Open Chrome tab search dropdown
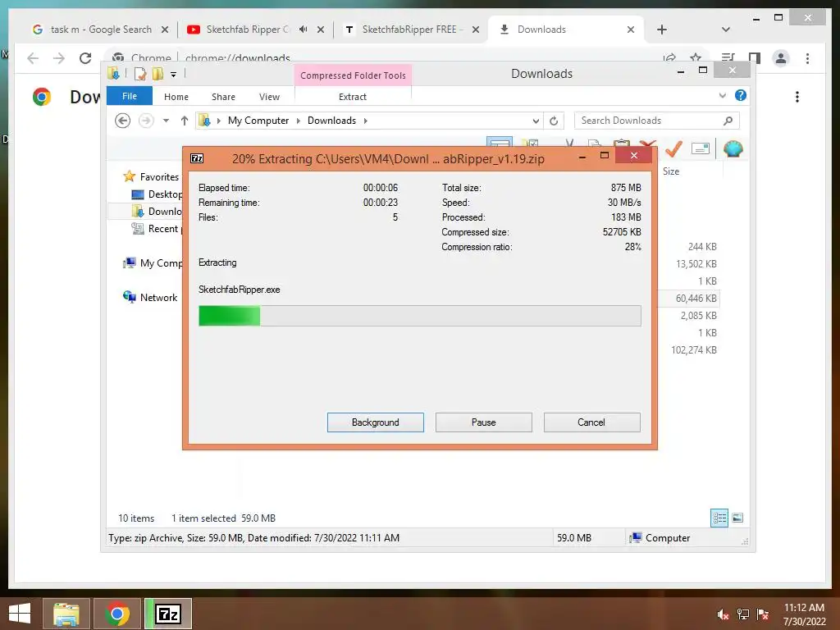The image size is (840, 630). 726,30
